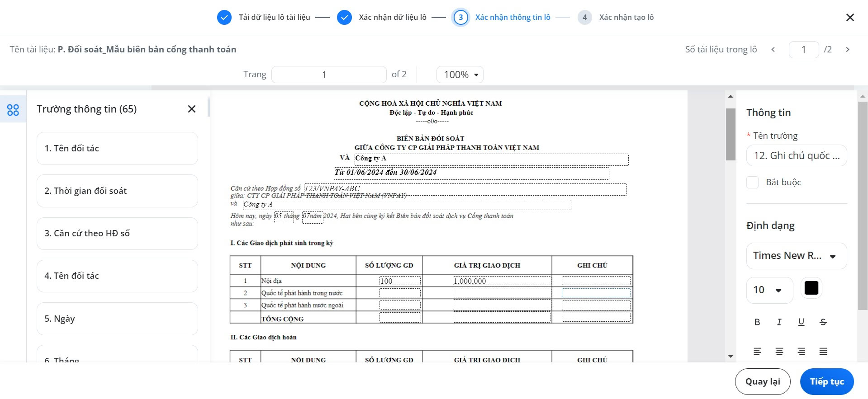Toggle strikethrough formatting
The width and height of the screenshot is (868, 399).
click(x=823, y=322)
